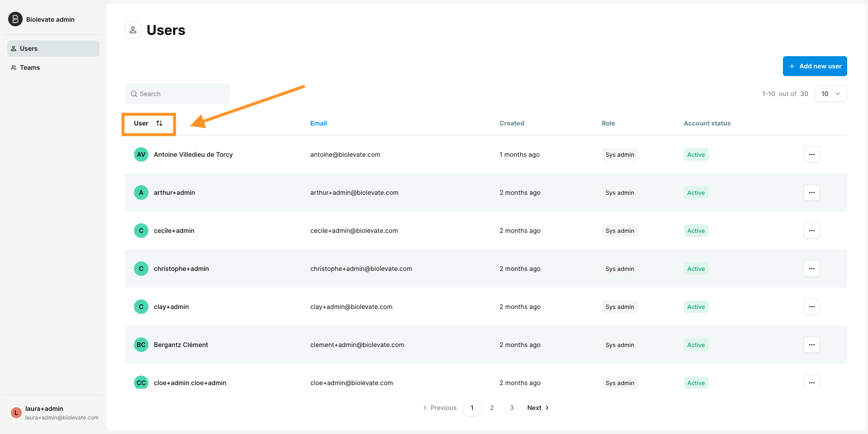Click the BC avatar for Bergantz Clément
Image resolution: width=868 pixels, height=434 pixels.
click(141, 345)
